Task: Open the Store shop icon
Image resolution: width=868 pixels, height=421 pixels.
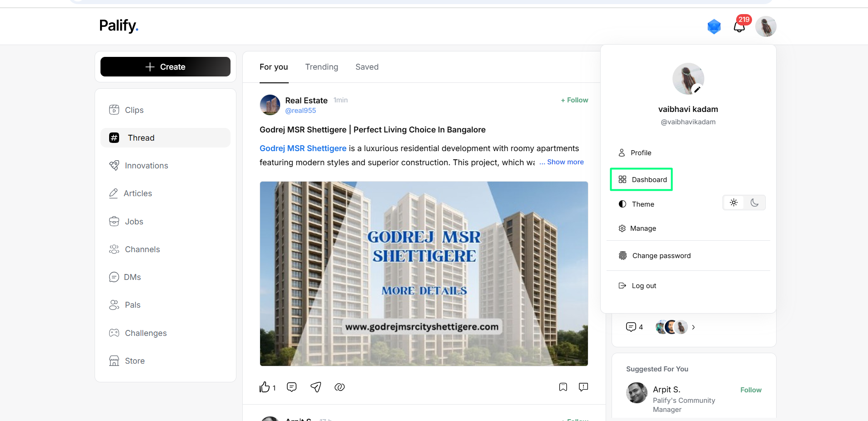Action: (x=114, y=360)
